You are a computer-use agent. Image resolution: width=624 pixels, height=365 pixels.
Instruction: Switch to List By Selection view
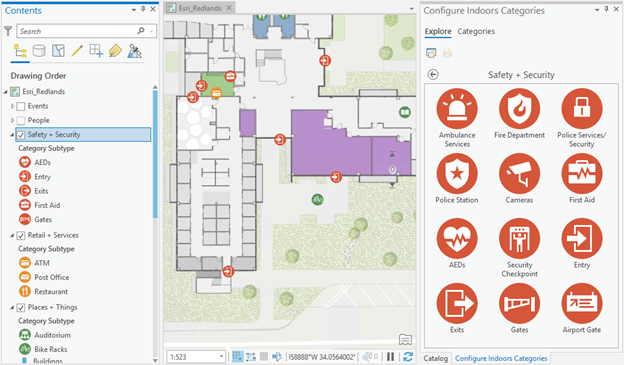tap(58, 51)
